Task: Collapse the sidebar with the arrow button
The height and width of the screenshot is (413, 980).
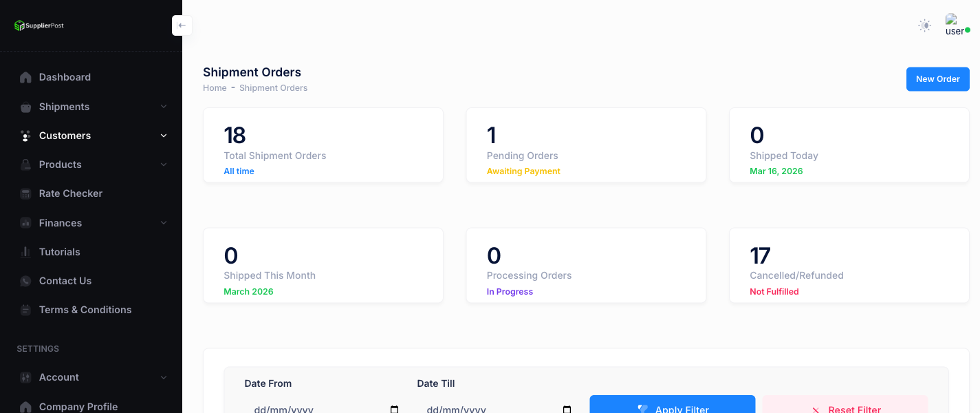Action: tap(182, 25)
